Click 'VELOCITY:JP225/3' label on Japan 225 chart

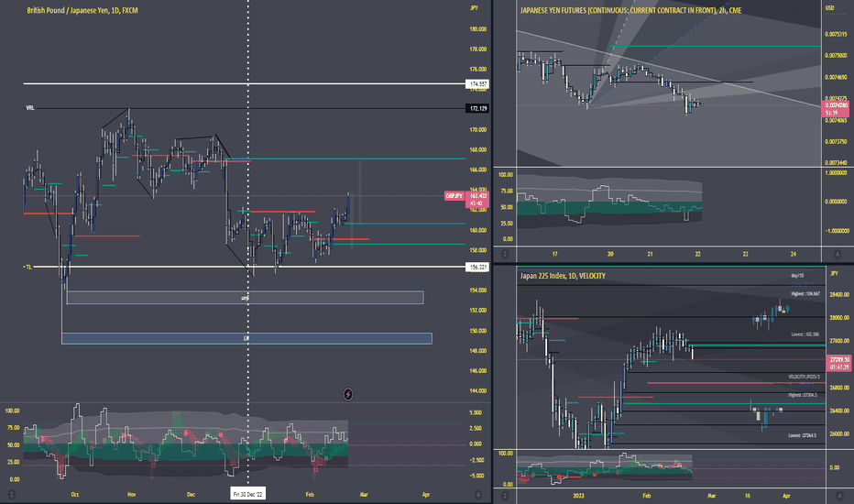(x=804, y=377)
